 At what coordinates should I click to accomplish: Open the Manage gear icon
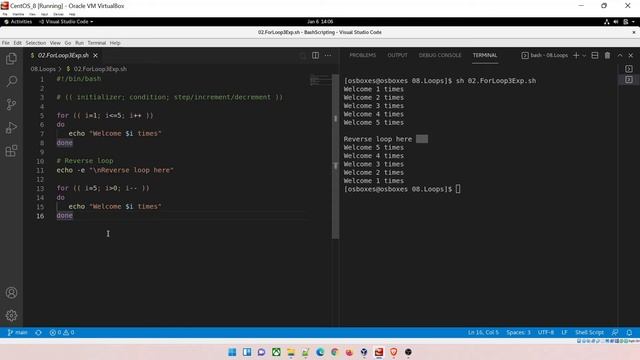tap(11, 316)
